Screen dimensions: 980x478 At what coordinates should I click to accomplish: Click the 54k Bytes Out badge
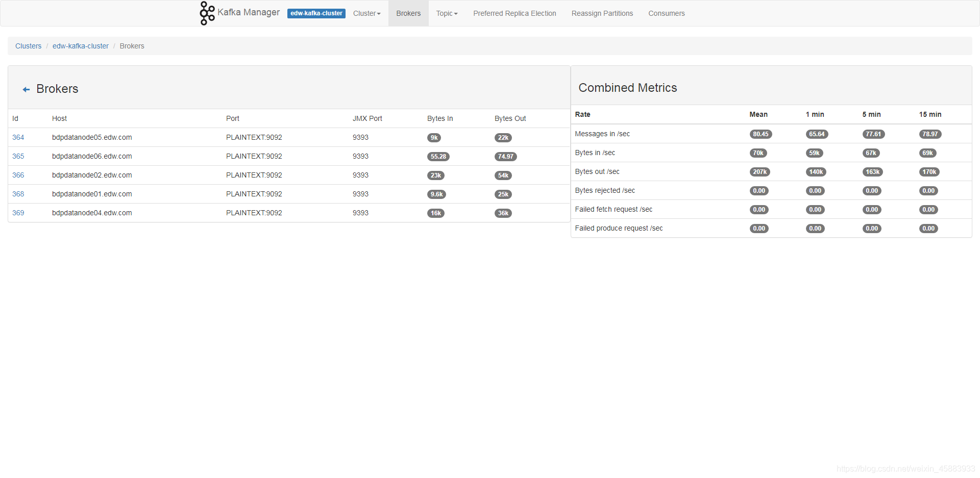pyautogui.click(x=503, y=175)
